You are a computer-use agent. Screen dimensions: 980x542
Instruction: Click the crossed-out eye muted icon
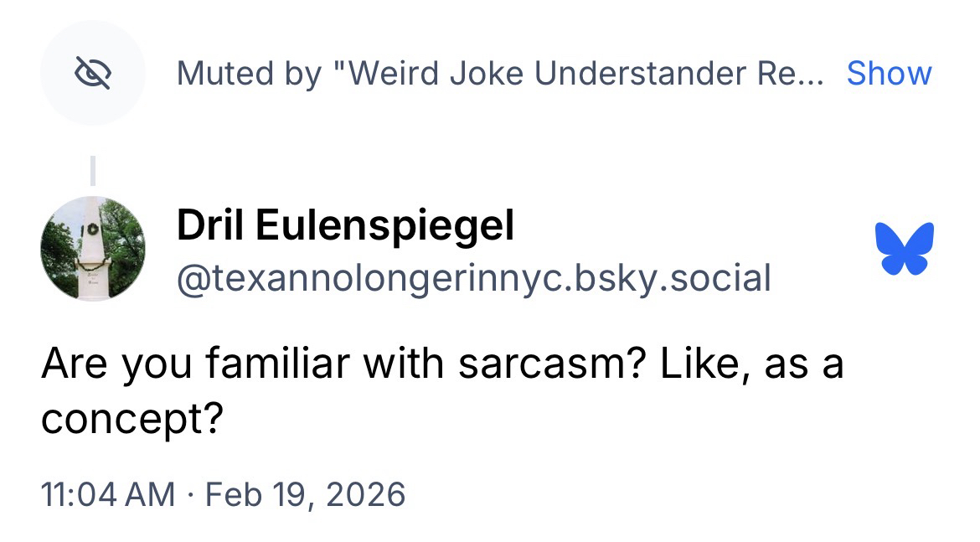92,74
